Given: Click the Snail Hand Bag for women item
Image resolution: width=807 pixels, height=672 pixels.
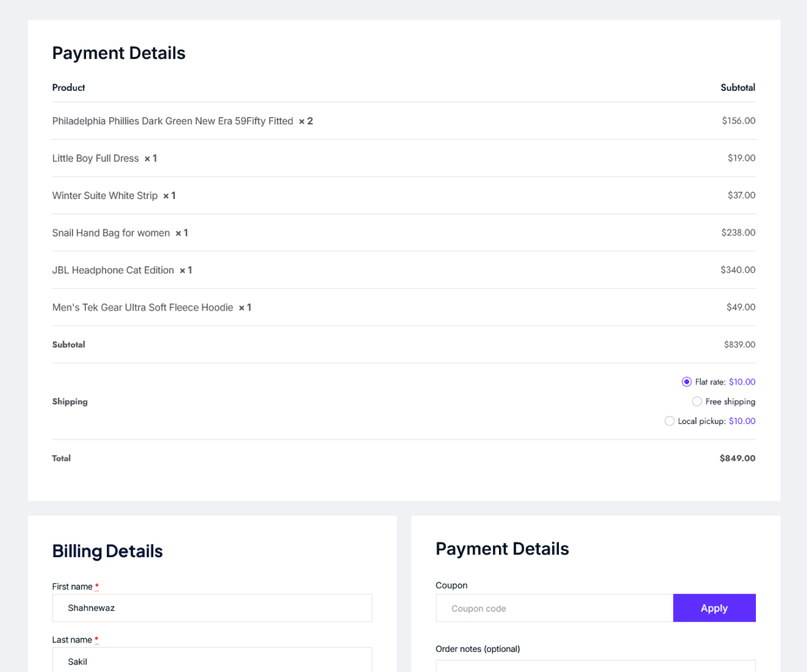Looking at the screenshot, I should tap(111, 233).
